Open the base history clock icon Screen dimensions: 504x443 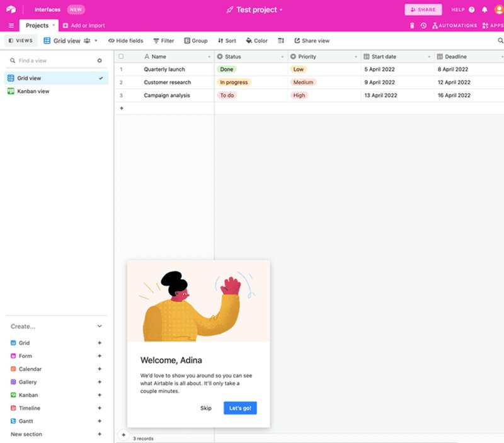point(423,26)
